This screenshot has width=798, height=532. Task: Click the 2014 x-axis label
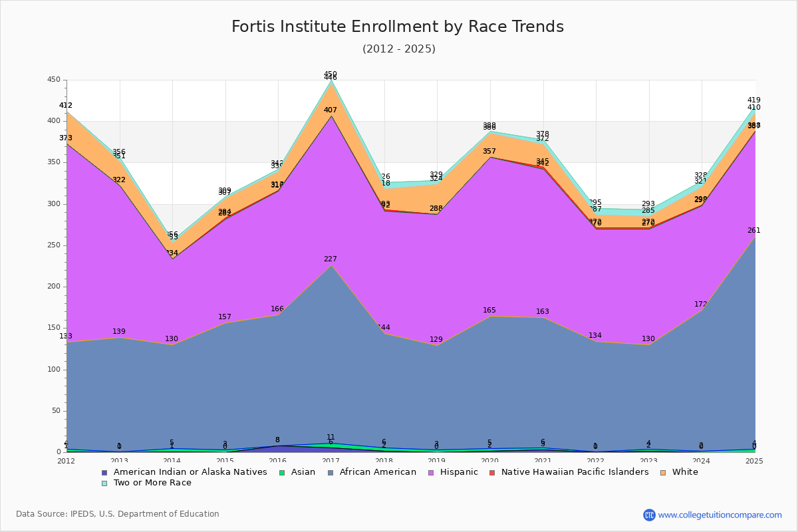coord(172,460)
